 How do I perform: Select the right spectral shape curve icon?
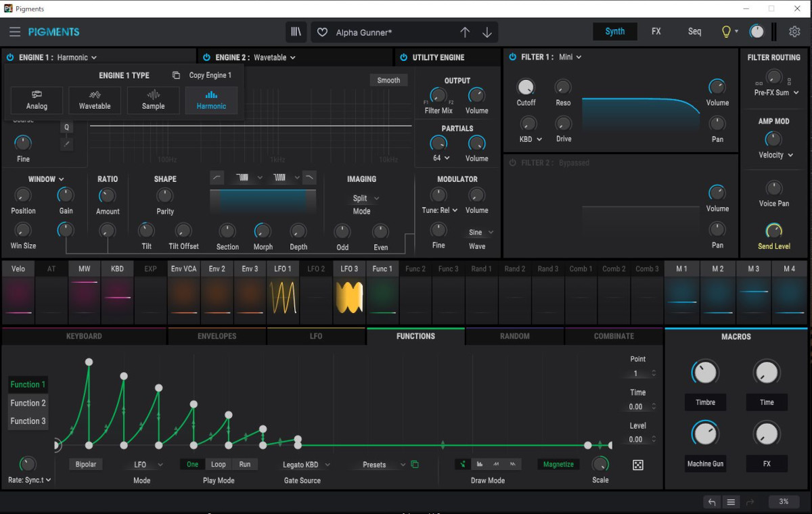pyautogui.click(x=309, y=177)
